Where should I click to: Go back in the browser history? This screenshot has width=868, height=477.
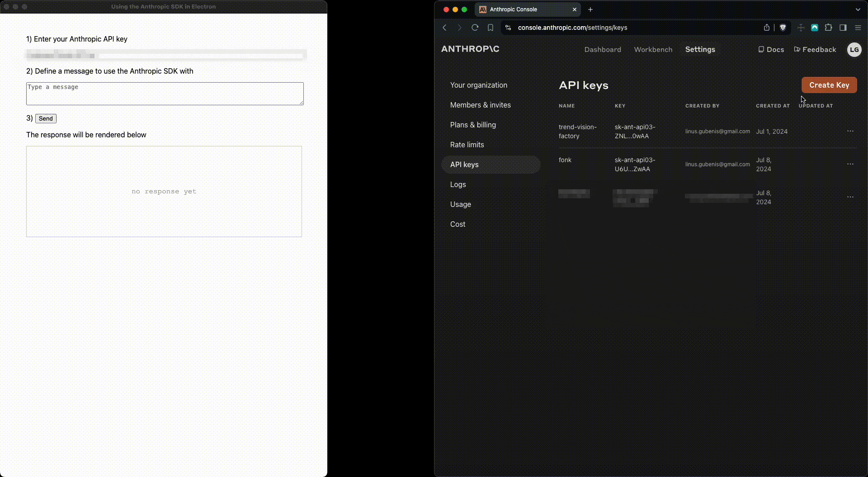(445, 28)
